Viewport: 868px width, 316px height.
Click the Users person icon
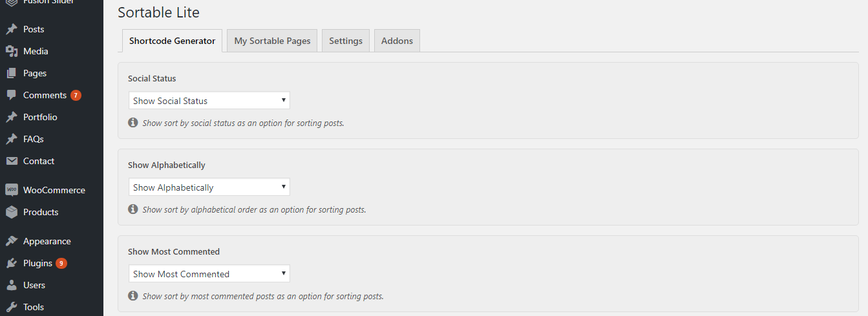point(12,285)
